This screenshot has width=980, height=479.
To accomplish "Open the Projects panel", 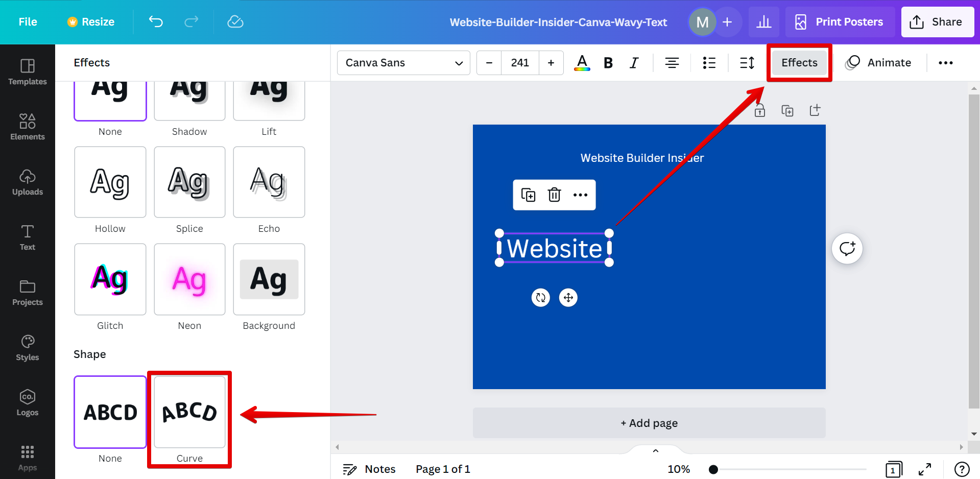I will 27,292.
